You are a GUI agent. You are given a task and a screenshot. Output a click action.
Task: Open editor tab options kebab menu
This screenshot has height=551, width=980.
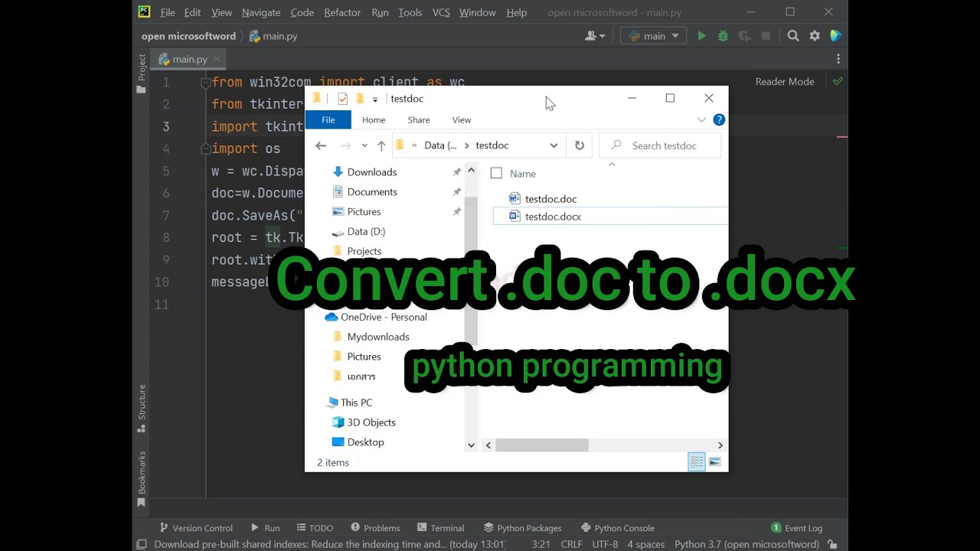[838, 59]
